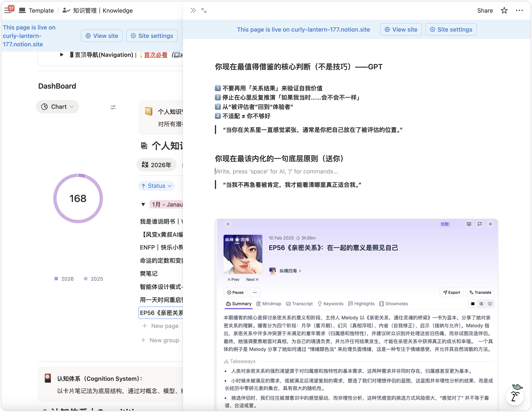Image resolution: width=532 pixels, height=412 pixels.
Task: Select the first layout view toggle in embed
Action: [472, 304]
